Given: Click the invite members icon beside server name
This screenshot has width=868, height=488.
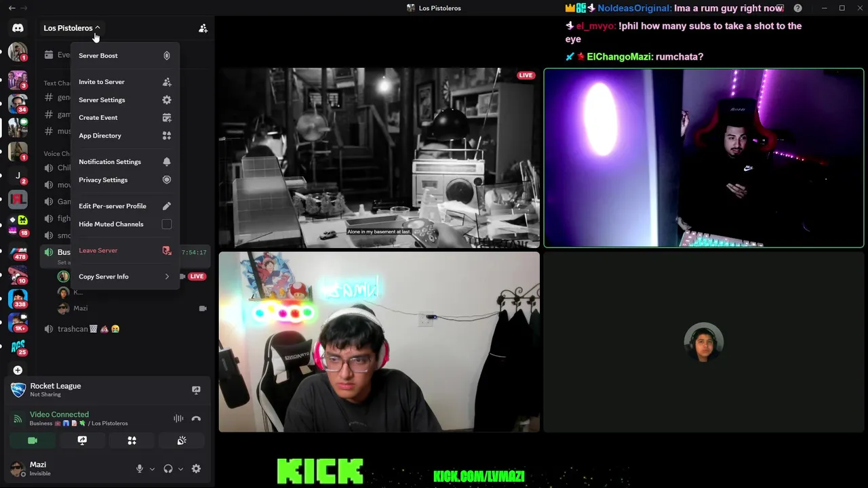Looking at the screenshot, I should 203,28.
